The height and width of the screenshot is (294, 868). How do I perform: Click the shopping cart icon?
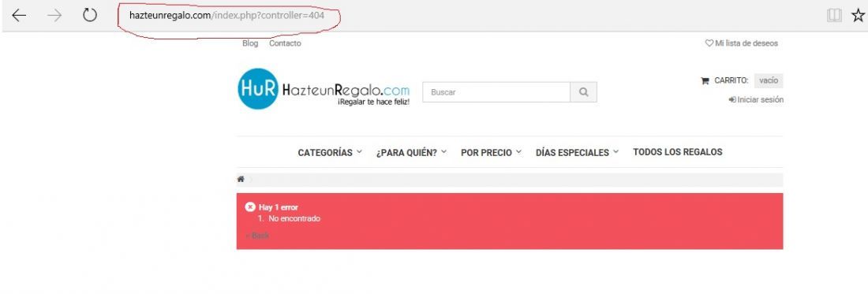coord(705,80)
